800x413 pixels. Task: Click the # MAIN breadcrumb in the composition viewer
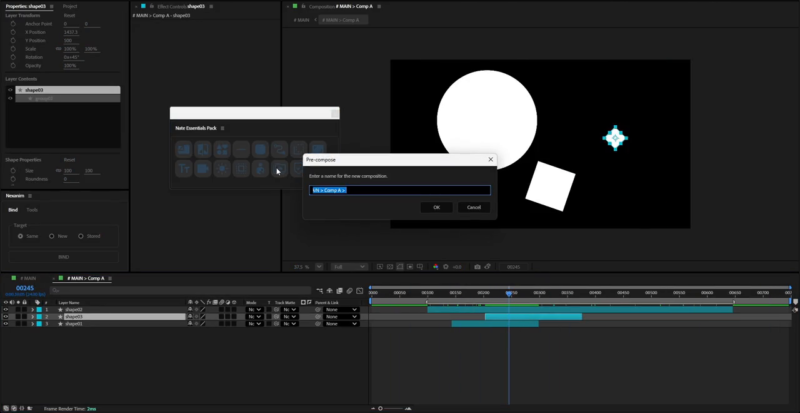click(x=302, y=20)
